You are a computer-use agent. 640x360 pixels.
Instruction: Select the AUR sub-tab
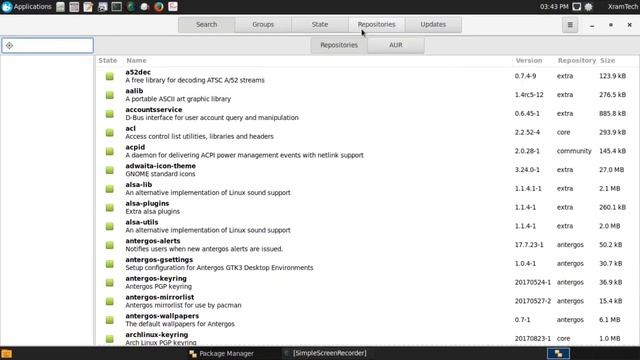[x=396, y=45]
